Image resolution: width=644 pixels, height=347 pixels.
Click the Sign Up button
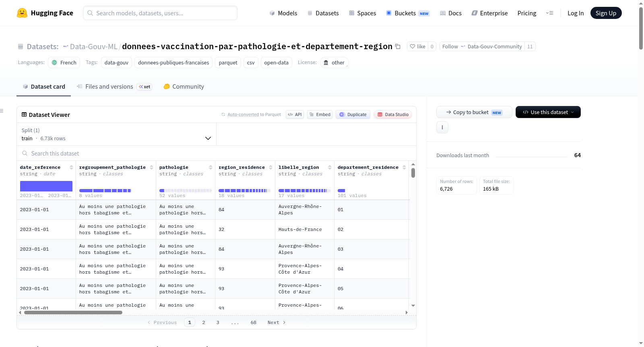606,13
